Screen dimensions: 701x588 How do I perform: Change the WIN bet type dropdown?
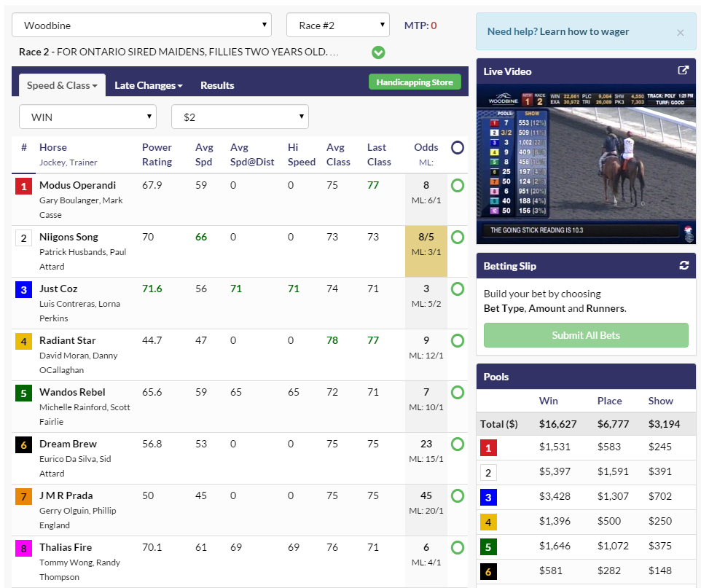87,117
